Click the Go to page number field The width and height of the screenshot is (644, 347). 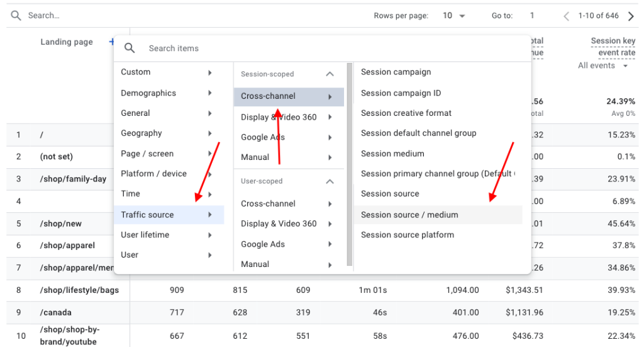pos(532,16)
